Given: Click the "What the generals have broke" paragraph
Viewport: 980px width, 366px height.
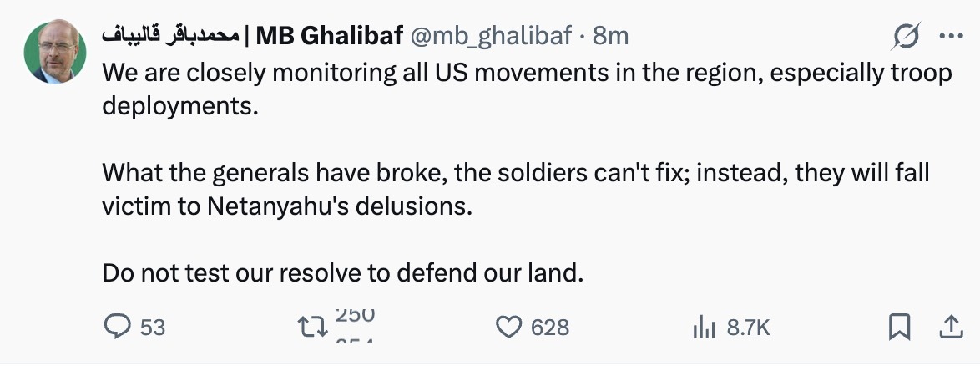Looking at the screenshot, I should pos(515,189).
